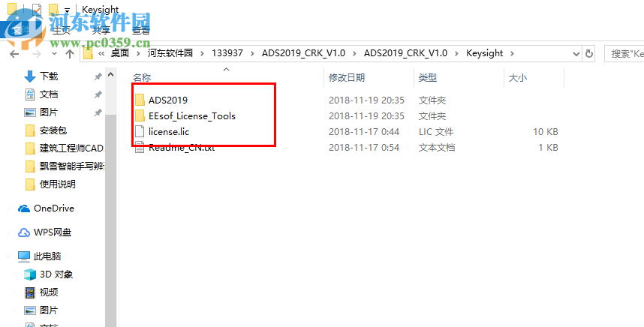Viewport: 644px width, 327px height.
Task: Open 文档 in quick access
Action: click(x=49, y=94)
